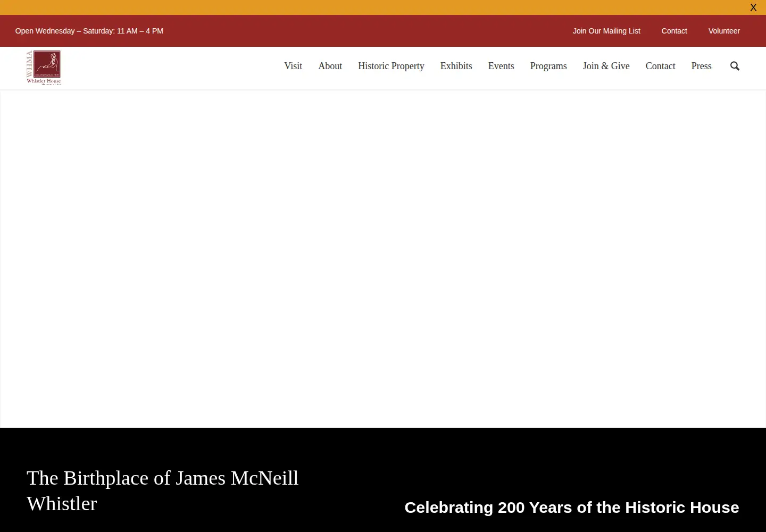Click the search magnifier icon
Screen dimensions: 766x532
coord(735,66)
